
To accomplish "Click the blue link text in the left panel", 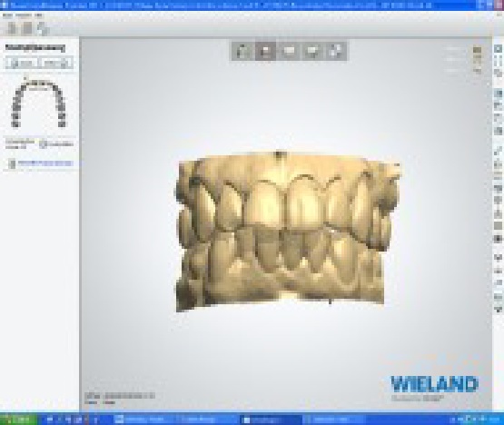I will coord(45,163).
